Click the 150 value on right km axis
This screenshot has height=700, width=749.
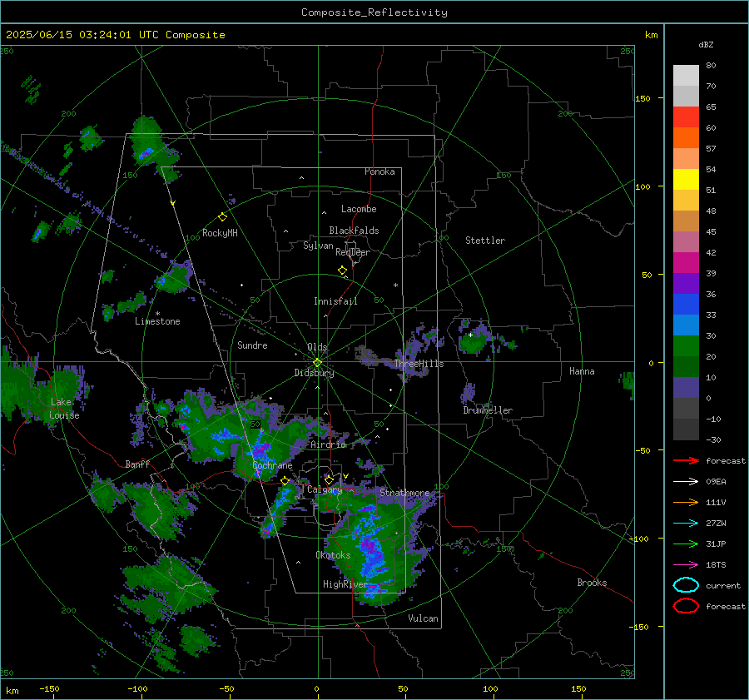(x=642, y=98)
